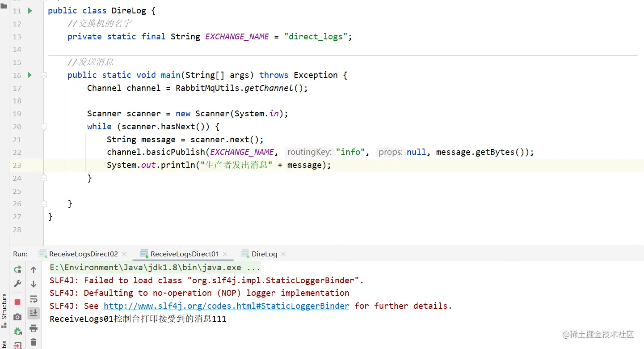Run main method via line 16 gutter arrow

30,75
